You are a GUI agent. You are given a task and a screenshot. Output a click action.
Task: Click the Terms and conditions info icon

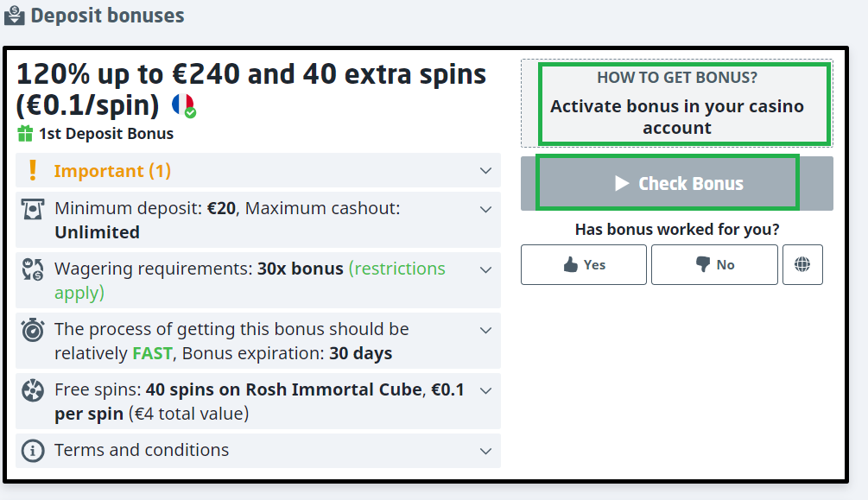(33, 451)
